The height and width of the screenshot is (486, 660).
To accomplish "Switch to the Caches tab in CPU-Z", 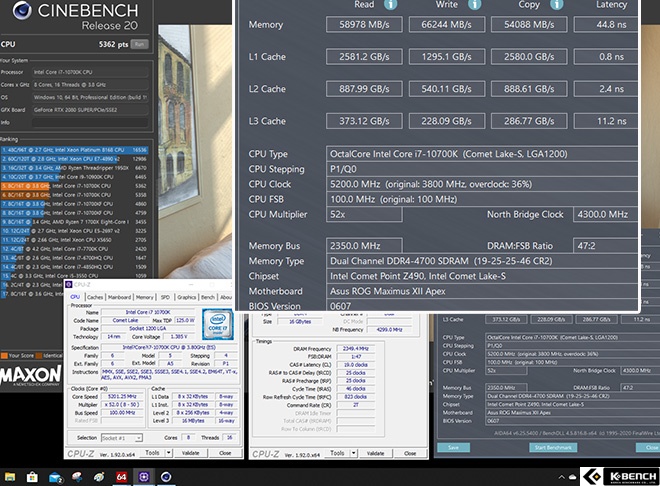I will click(95, 297).
